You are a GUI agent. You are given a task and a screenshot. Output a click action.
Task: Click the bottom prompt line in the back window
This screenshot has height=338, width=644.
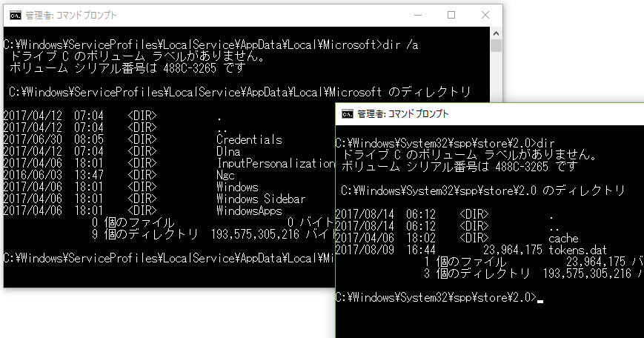(169, 259)
